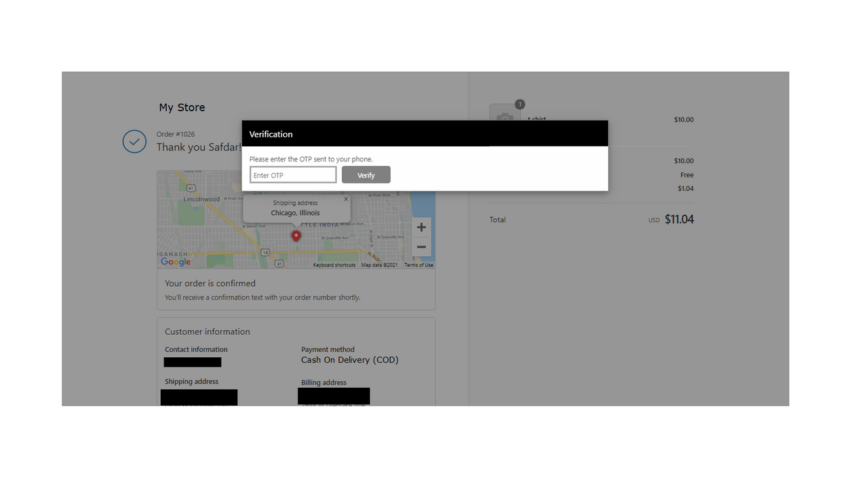Open map Keyboard shortcuts
This screenshot has height=488, width=868.
(x=334, y=265)
